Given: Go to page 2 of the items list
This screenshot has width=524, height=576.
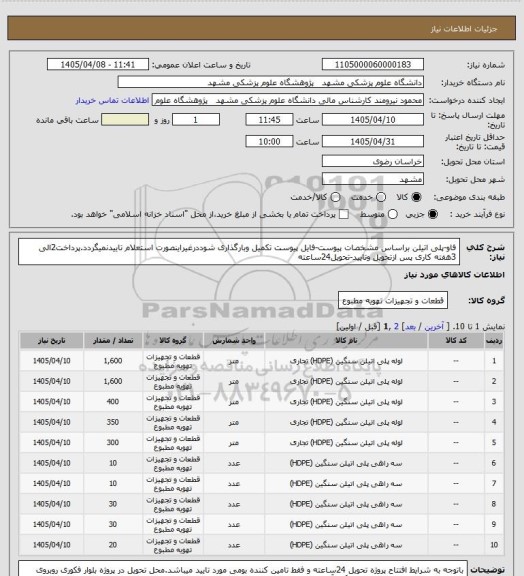Looking at the screenshot, I should coord(396,327).
